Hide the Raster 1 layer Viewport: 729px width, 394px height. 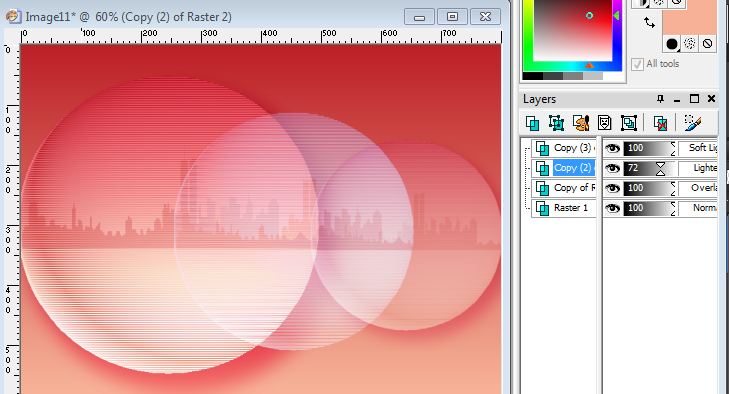612,208
